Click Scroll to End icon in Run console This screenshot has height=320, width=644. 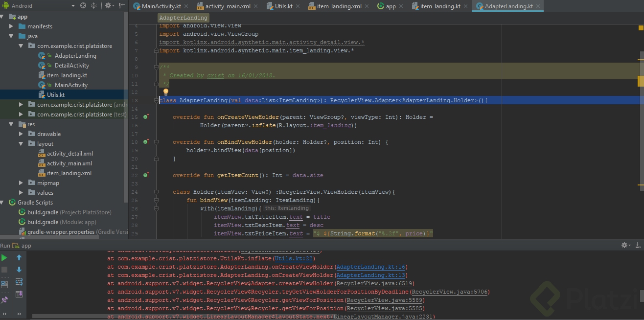[x=19, y=294]
